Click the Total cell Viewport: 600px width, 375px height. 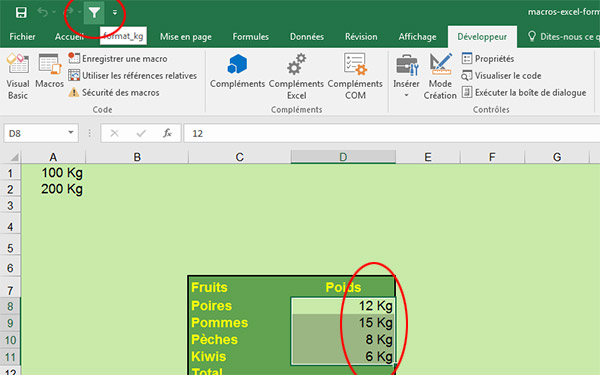point(240,370)
